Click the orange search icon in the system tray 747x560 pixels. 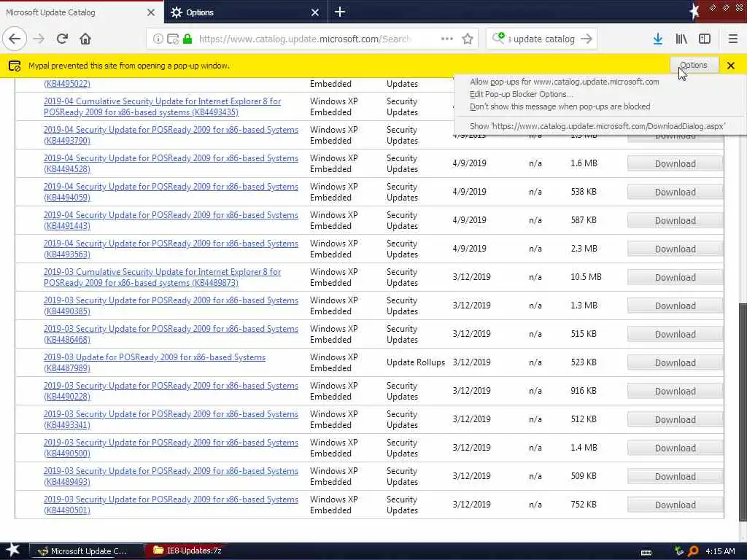coord(693,551)
